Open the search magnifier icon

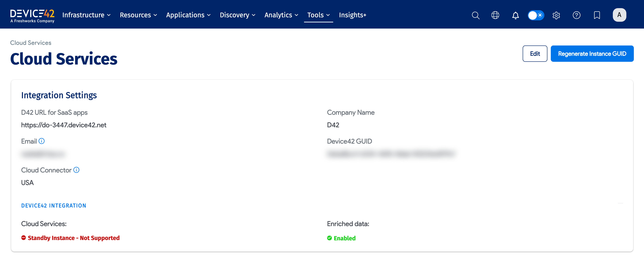[x=476, y=15]
